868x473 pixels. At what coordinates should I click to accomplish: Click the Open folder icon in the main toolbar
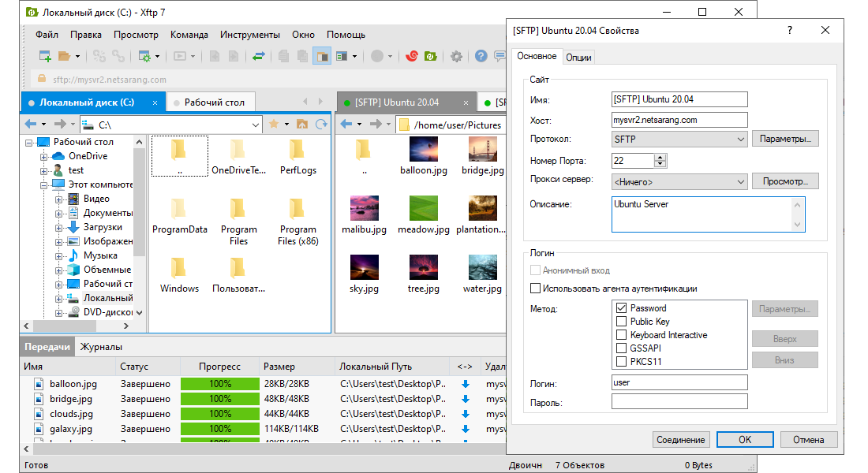tap(64, 56)
